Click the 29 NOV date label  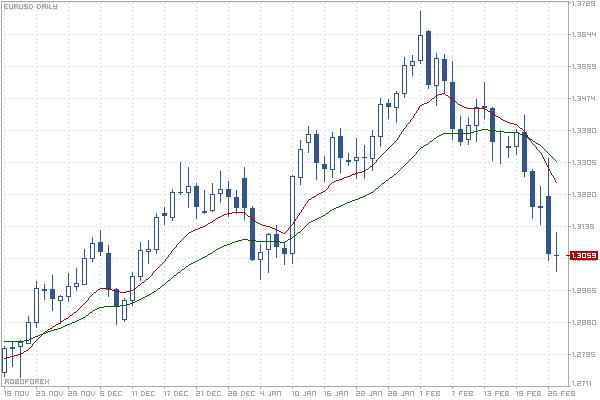(x=82, y=393)
